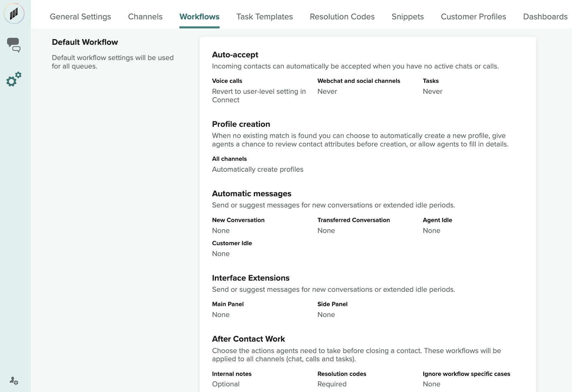This screenshot has height=392, width=572.
Task: Open user settings icon at sidebar bottom
Action: click(14, 381)
